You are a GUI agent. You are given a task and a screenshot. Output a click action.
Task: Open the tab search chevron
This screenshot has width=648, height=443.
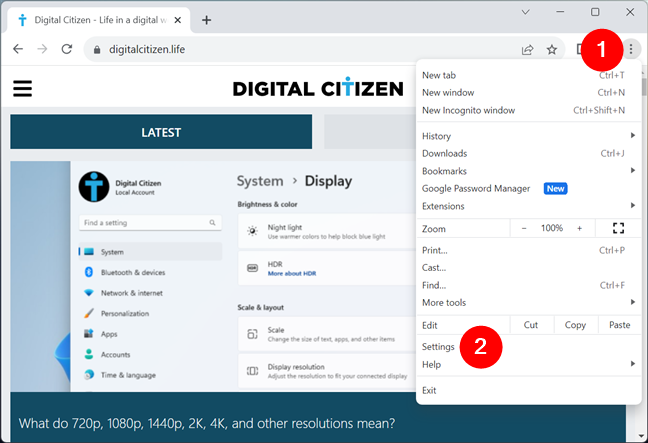[x=525, y=12]
